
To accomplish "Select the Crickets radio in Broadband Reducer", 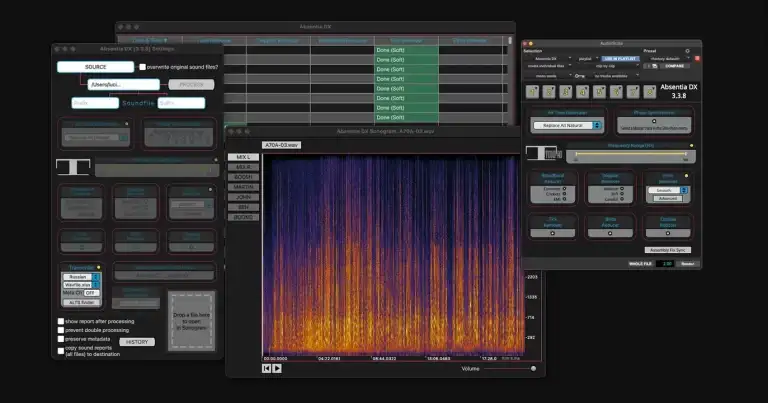I will [x=564, y=194].
